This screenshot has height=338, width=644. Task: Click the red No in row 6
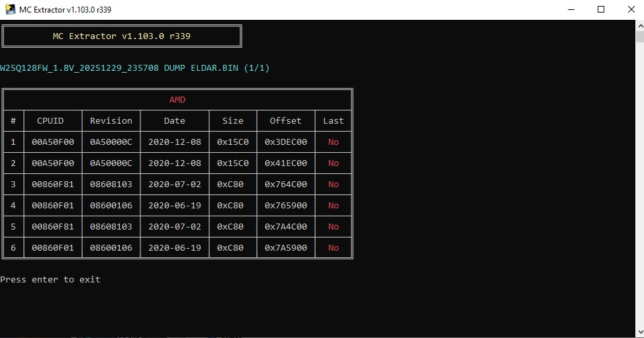334,248
